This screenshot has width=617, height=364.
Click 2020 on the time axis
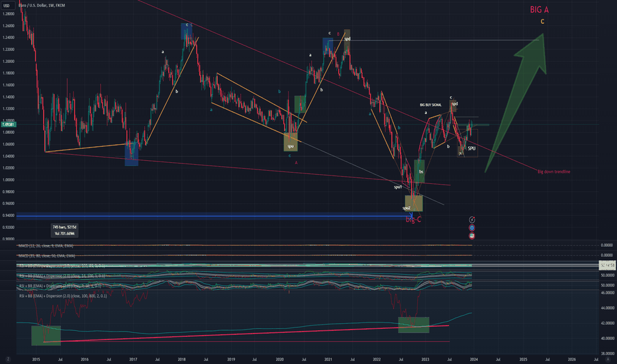(x=279, y=359)
